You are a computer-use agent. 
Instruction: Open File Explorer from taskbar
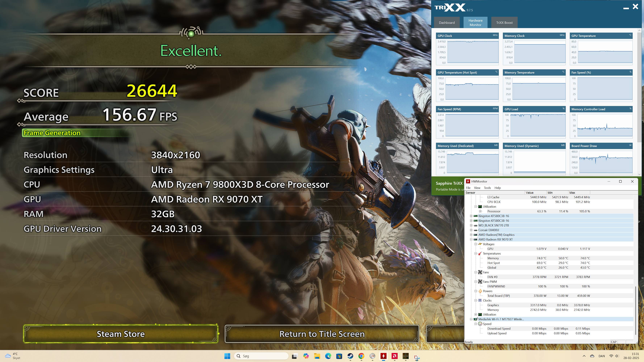[317, 356]
